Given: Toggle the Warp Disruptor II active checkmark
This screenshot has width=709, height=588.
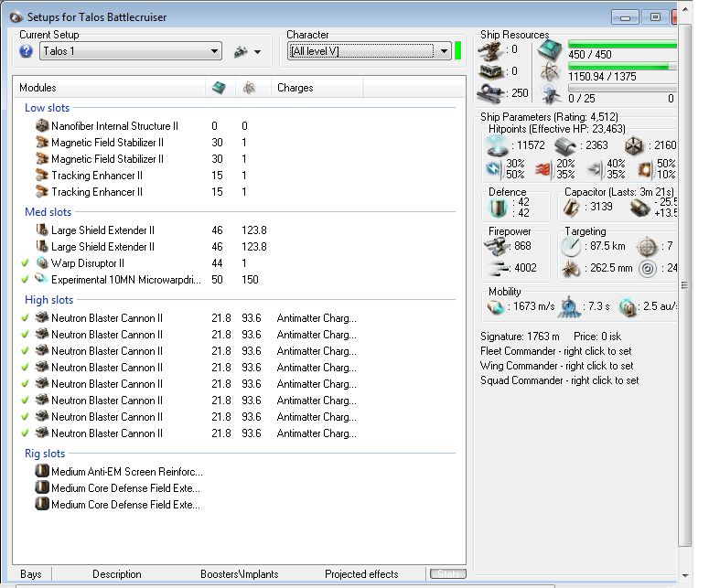Looking at the screenshot, I should [x=26, y=262].
